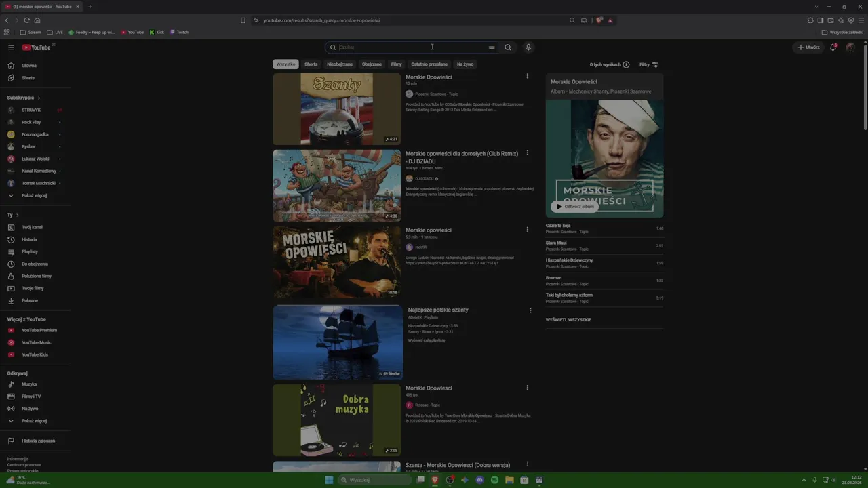Open Spotify from the taskbar
The width and height of the screenshot is (868, 488).
point(494,480)
